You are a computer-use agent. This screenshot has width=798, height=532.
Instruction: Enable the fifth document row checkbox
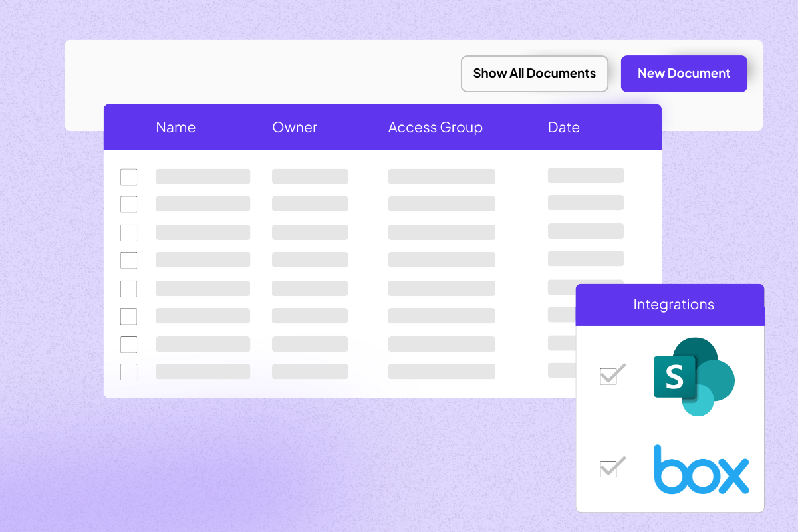[128, 289]
